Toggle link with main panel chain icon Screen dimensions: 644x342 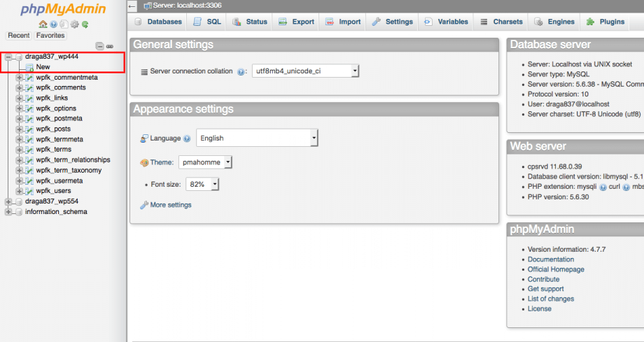coord(110,46)
